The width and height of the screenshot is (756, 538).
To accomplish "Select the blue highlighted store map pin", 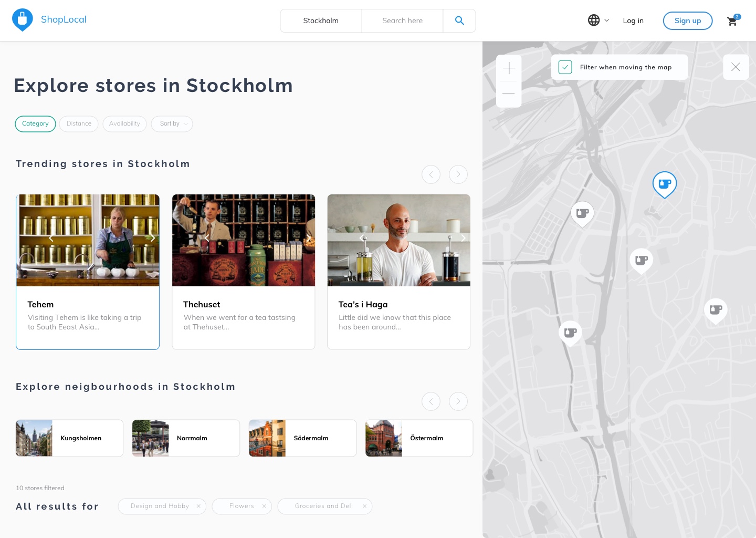I will 665,184.
